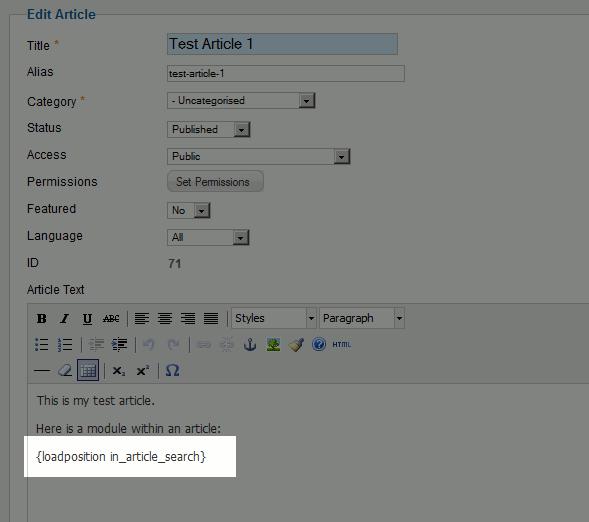
Task: Justify the text fully
Action: [211, 318]
